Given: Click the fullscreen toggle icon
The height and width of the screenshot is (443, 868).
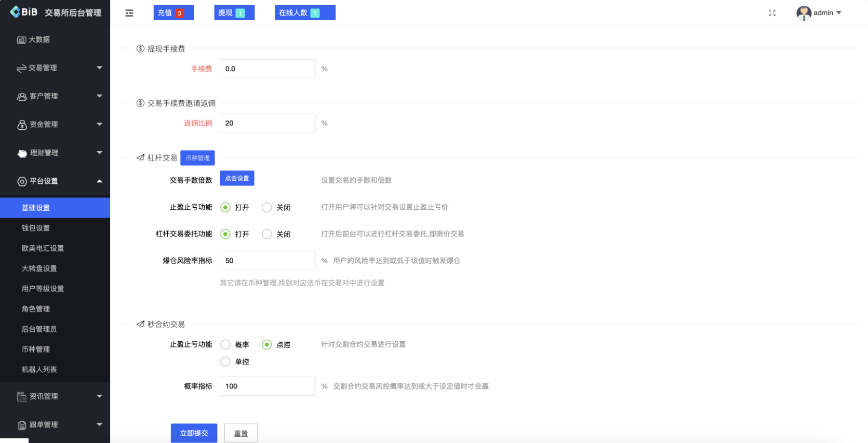Looking at the screenshot, I should (772, 13).
